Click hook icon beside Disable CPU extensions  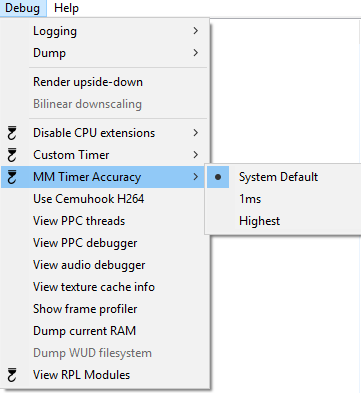click(12, 133)
